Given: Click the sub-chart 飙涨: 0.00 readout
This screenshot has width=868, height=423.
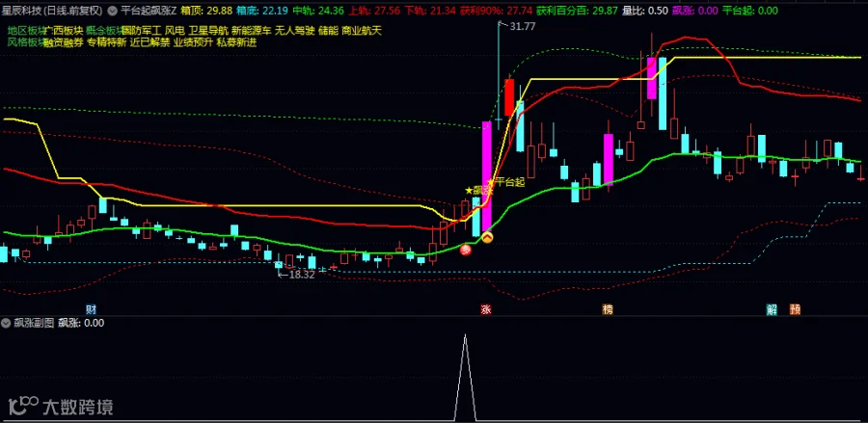Looking at the screenshot, I should point(81,323).
